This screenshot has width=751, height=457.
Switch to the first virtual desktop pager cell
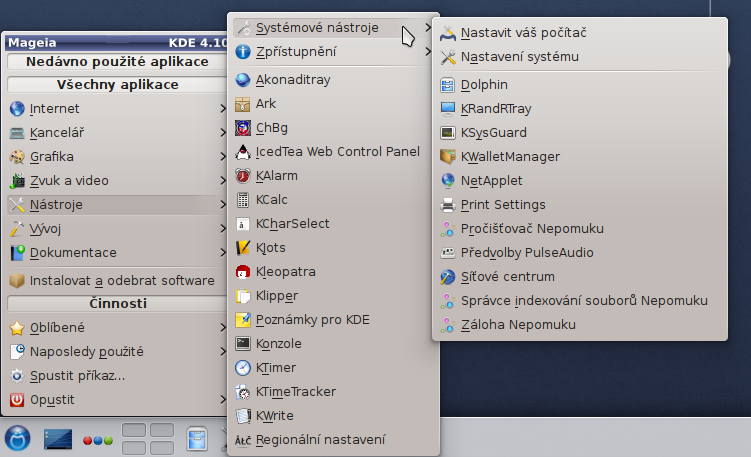tap(134, 430)
